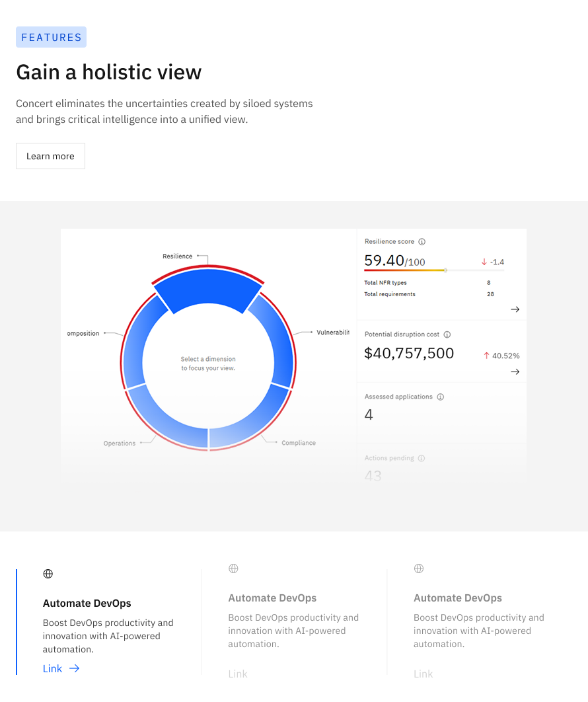Click the arrow in the Resilience score card
This screenshot has height=702, width=588.
pos(515,309)
